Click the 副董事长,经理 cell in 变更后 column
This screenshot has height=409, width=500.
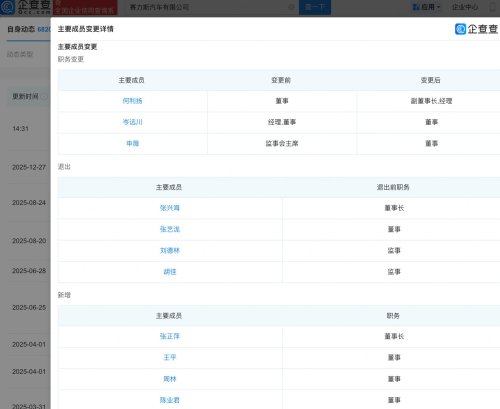(x=431, y=101)
